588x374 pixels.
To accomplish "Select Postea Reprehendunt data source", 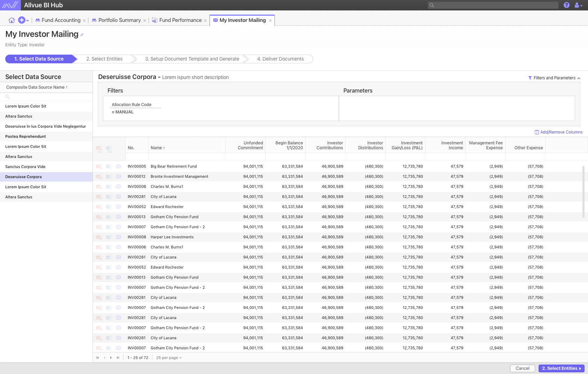I will [46, 136].
